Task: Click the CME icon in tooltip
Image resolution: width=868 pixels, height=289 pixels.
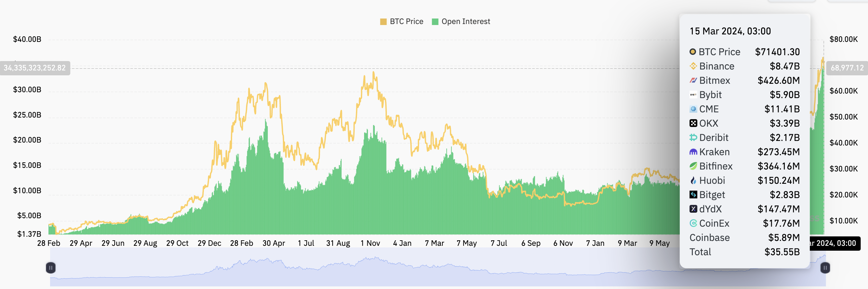Action: [x=693, y=109]
